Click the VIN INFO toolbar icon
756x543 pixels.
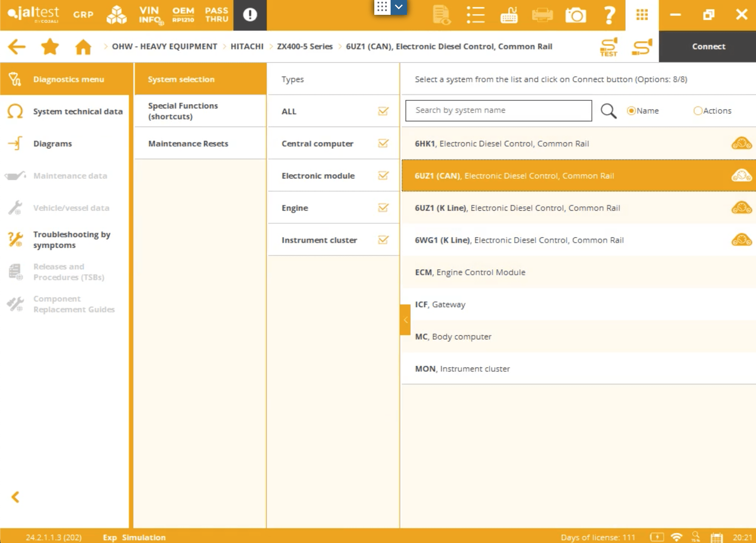pyautogui.click(x=150, y=15)
